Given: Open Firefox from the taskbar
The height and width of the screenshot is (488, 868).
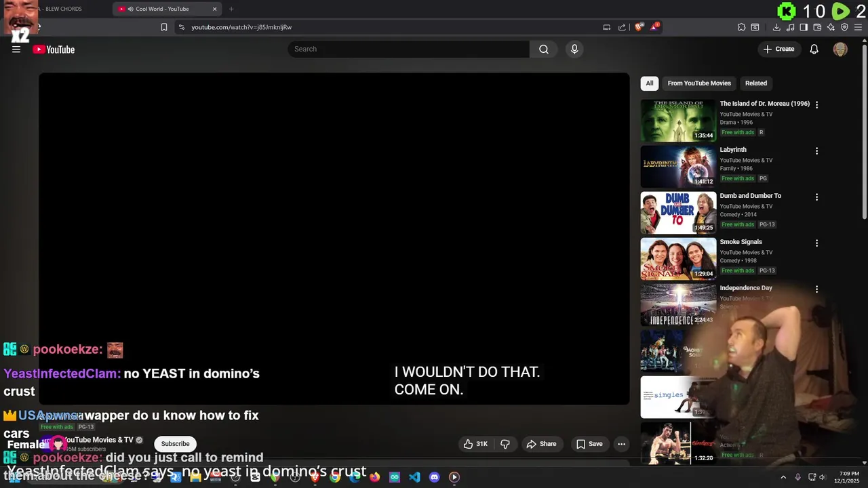Looking at the screenshot, I should (x=375, y=477).
